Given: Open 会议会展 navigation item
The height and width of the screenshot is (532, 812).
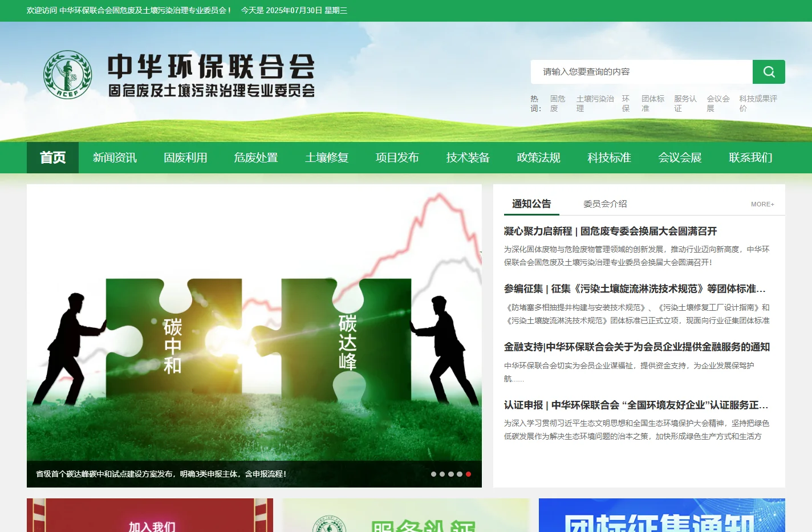Looking at the screenshot, I should (x=680, y=157).
